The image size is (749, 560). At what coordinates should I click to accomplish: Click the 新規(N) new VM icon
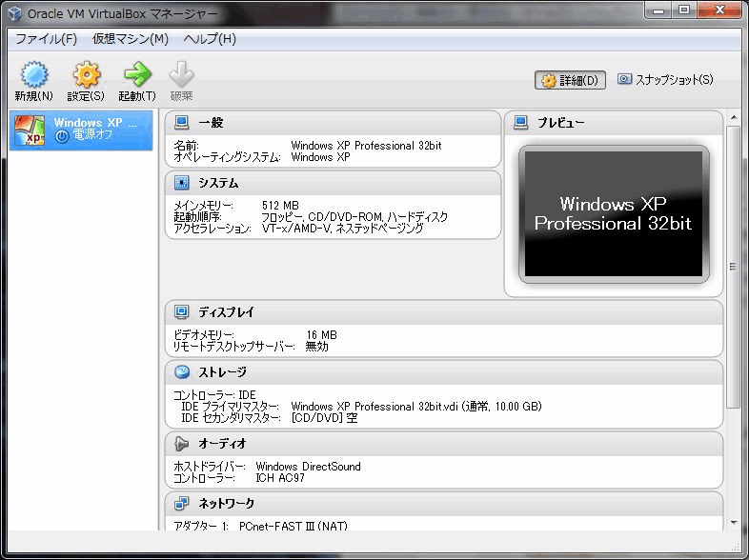click(34, 74)
